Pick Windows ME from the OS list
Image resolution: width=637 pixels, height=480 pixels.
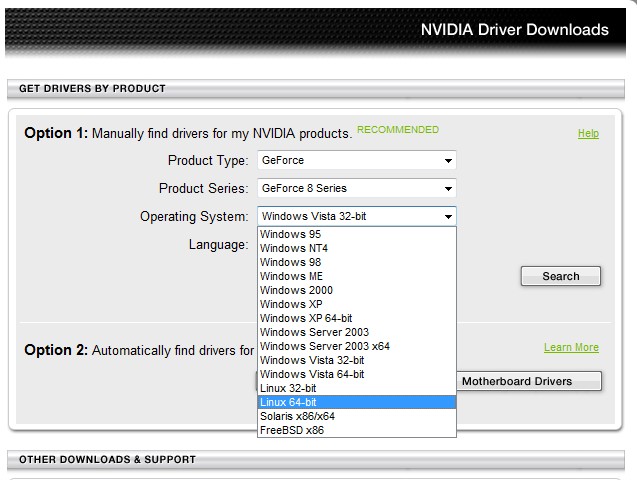357,276
